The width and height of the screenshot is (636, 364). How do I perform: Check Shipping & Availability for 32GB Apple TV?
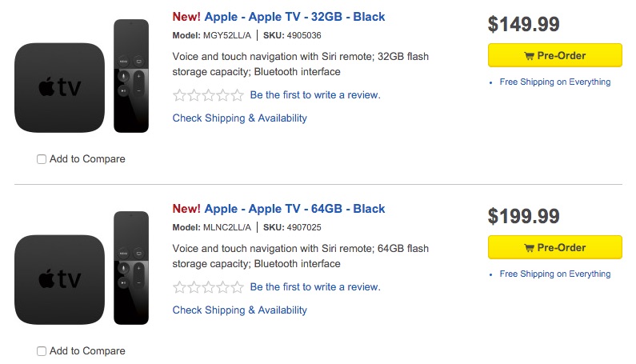click(x=239, y=118)
